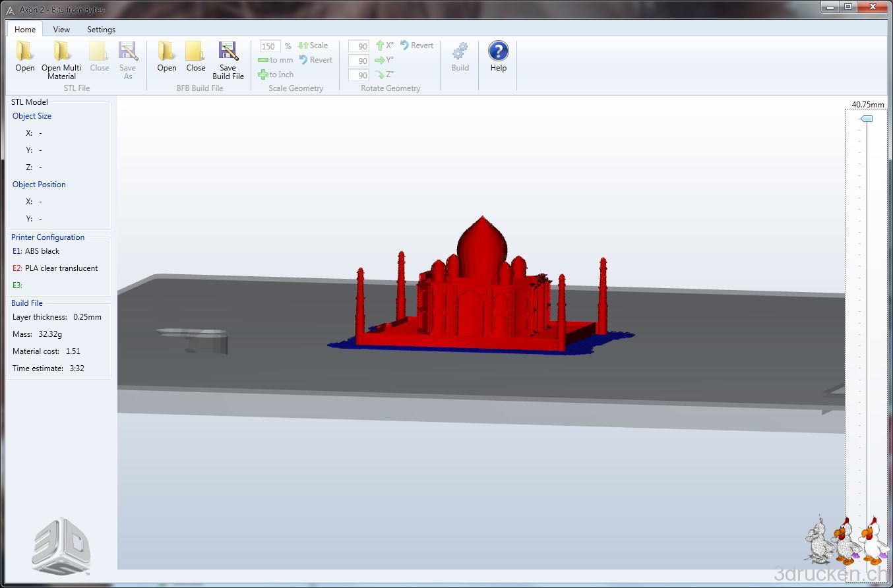
Task: Click the "E1: ABS black" extruder entry
Action: pyautogui.click(x=36, y=251)
